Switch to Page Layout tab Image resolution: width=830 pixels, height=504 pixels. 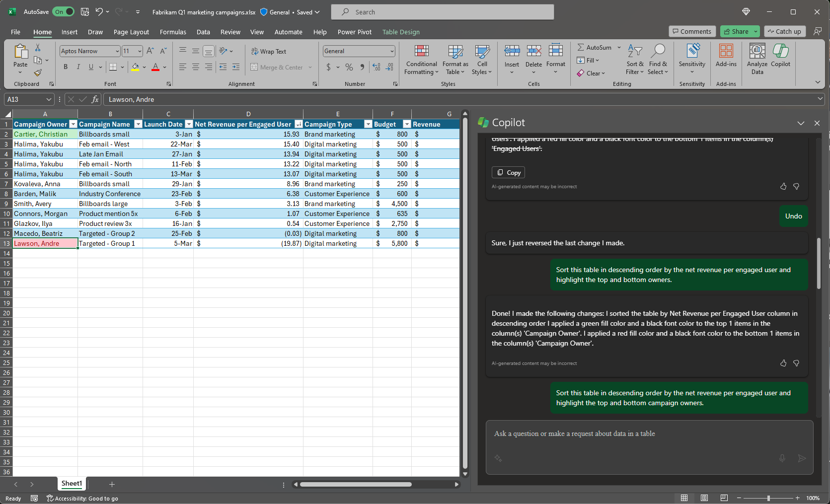tap(131, 32)
